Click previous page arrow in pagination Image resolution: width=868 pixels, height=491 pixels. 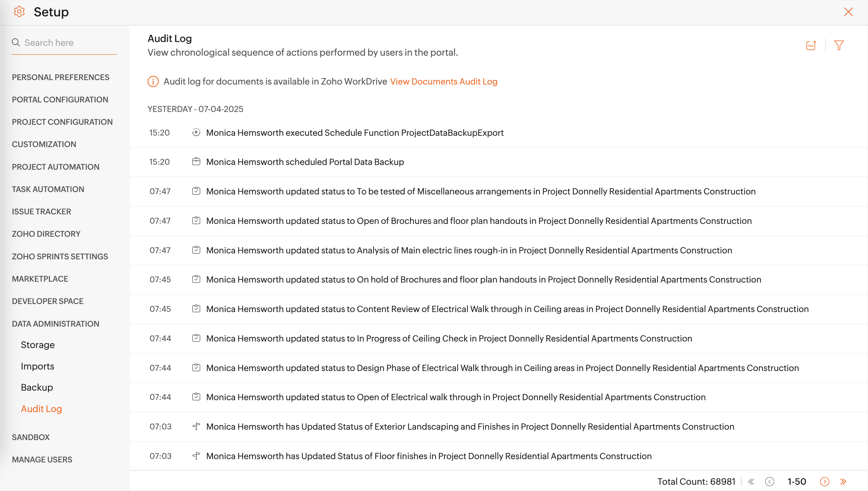(x=770, y=481)
